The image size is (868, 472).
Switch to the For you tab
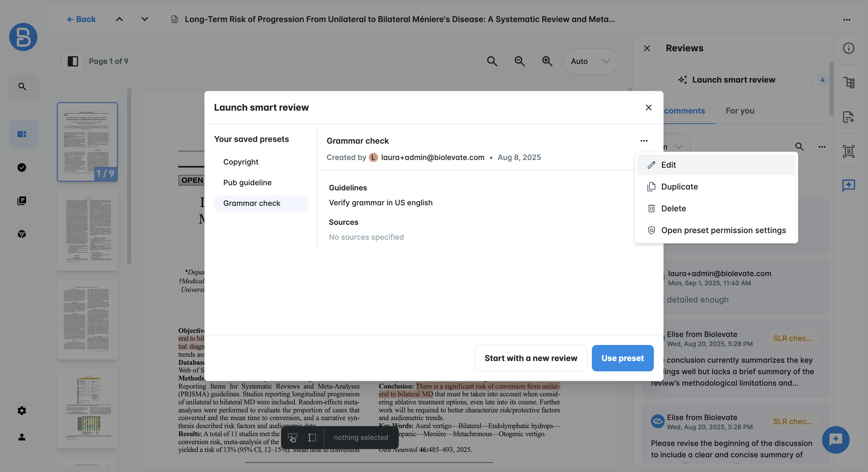740,111
